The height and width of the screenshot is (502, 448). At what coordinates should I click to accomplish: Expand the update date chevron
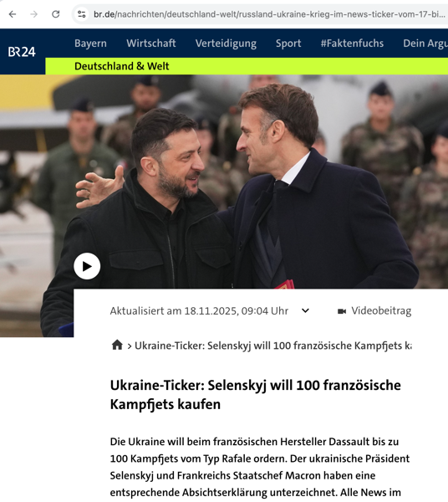point(305,310)
